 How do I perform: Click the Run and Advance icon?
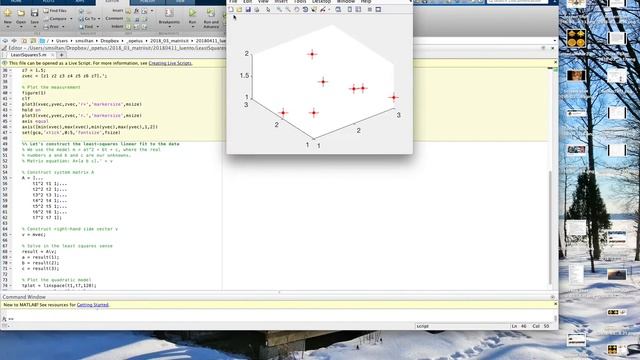211,13
